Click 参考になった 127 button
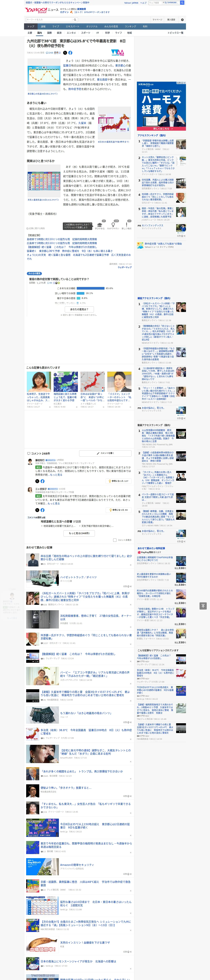 (119, 481)
